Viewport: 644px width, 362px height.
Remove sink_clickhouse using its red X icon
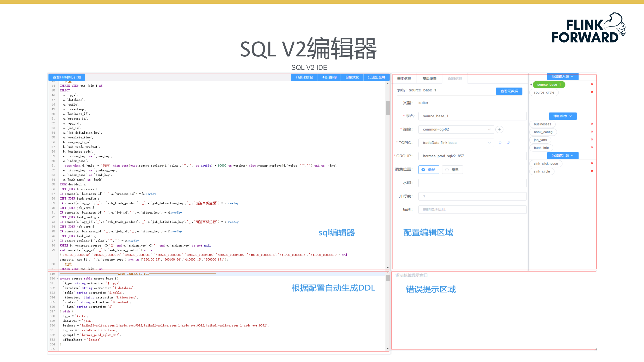pyautogui.click(x=592, y=163)
